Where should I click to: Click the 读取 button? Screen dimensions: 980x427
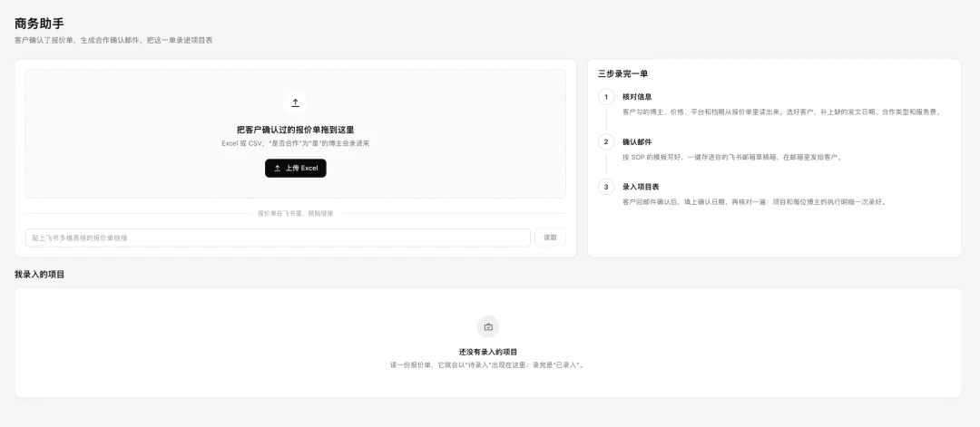click(x=550, y=238)
